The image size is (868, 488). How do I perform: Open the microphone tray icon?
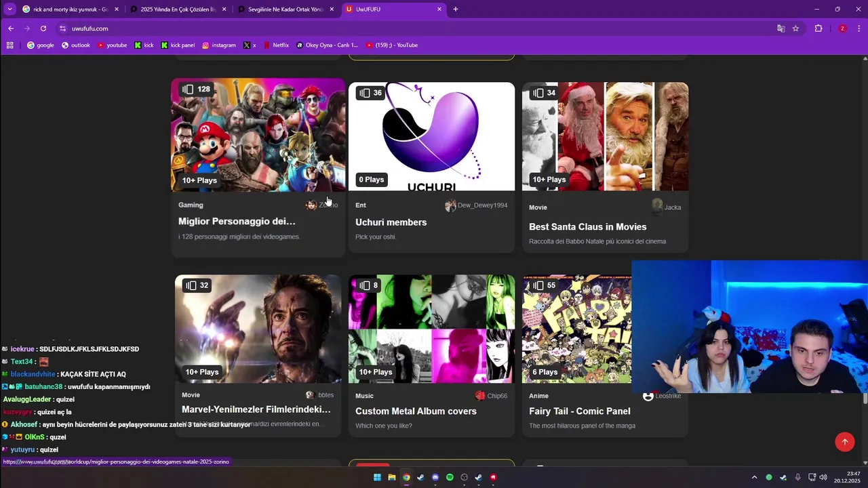(797, 477)
